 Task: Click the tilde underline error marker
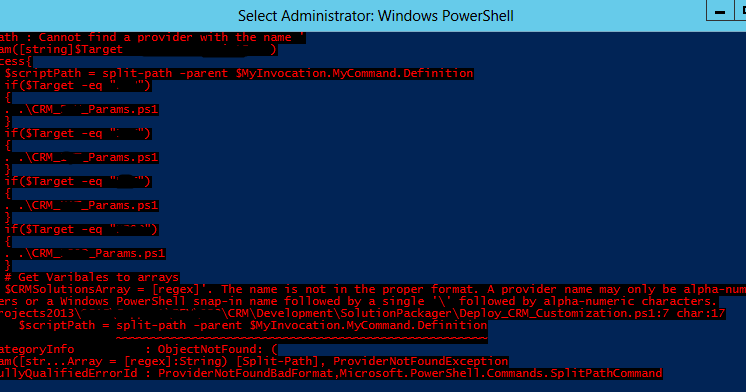(x=302, y=338)
